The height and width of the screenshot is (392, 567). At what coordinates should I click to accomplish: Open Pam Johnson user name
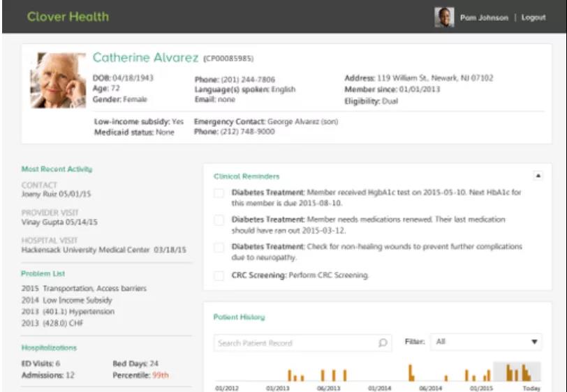[x=484, y=17]
